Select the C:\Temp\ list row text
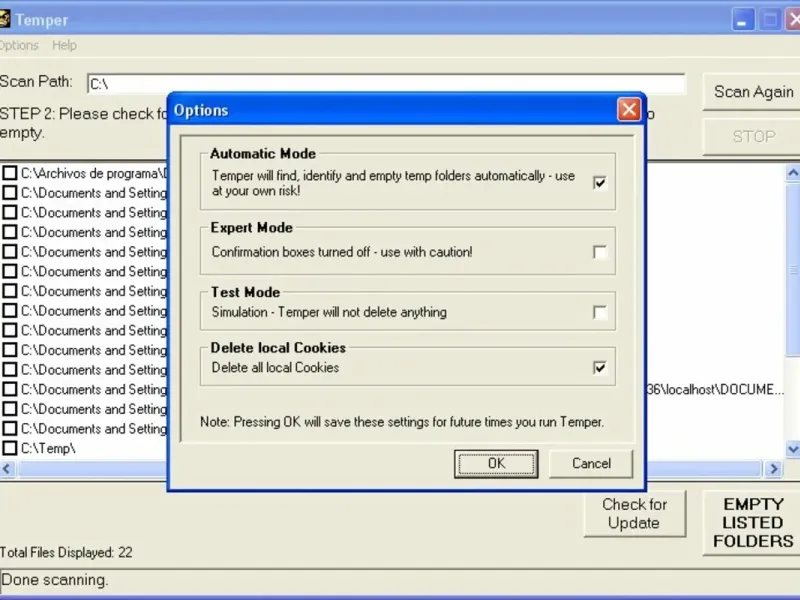The width and height of the screenshot is (800, 600). tap(48, 448)
